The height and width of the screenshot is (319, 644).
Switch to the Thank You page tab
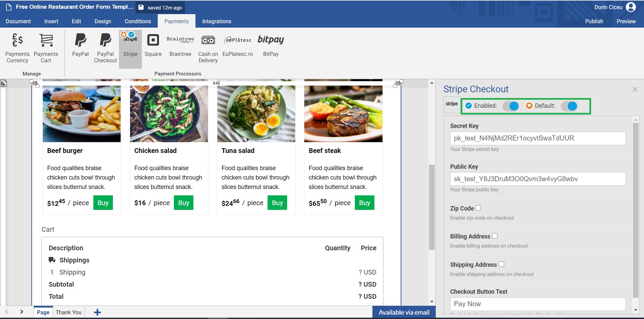[x=68, y=312]
